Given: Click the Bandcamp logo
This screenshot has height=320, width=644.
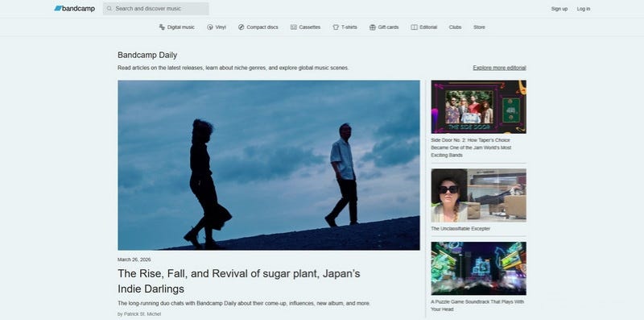Looking at the screenshot, I should click(74, 9).
